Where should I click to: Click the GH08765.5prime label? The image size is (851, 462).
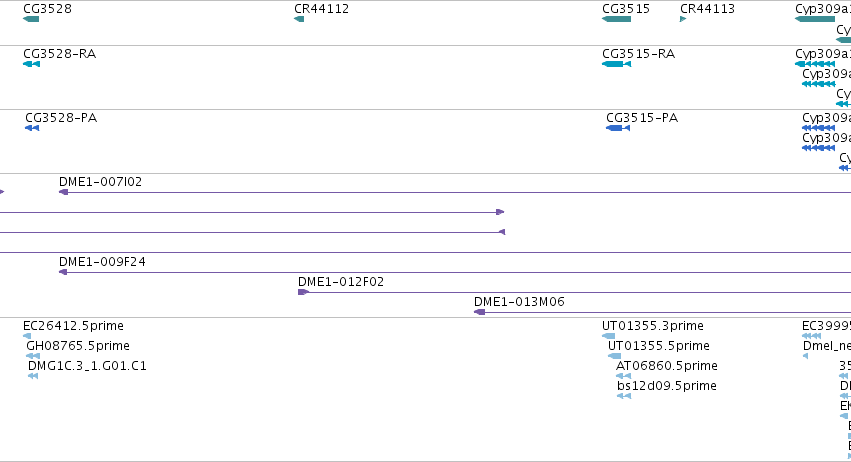click(78, 346)
